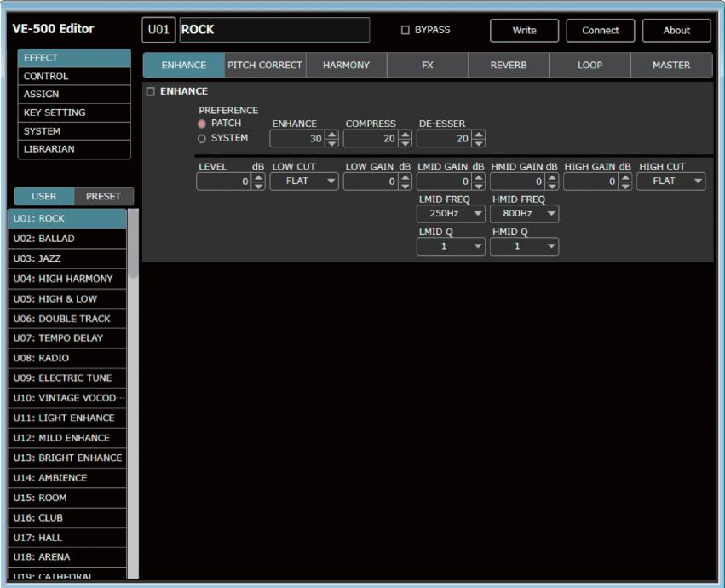Decrease the LOW GAIN with down arrow

(x=405, y=186)
